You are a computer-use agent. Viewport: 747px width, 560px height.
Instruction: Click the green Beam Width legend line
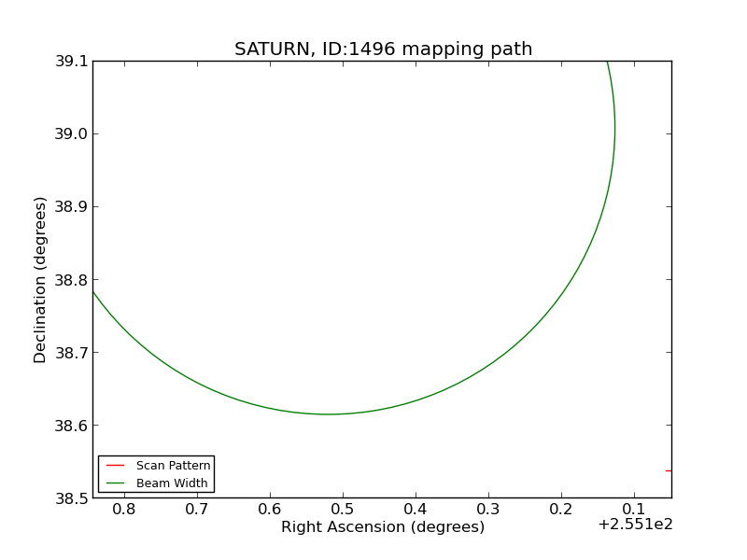(x=115, y=483)
